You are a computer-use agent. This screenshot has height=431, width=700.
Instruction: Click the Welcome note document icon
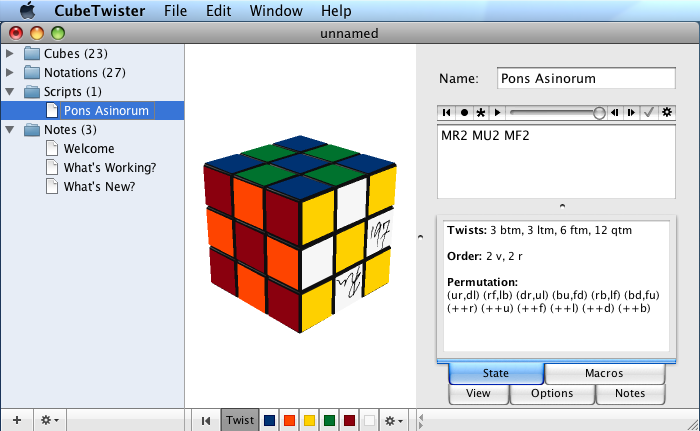point(52,148)
